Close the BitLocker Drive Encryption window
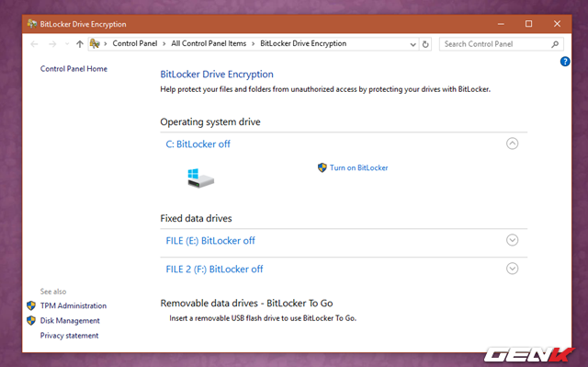The height and width of the screenshot is (367, 588). pyautogui.click(x=558, y=24)
